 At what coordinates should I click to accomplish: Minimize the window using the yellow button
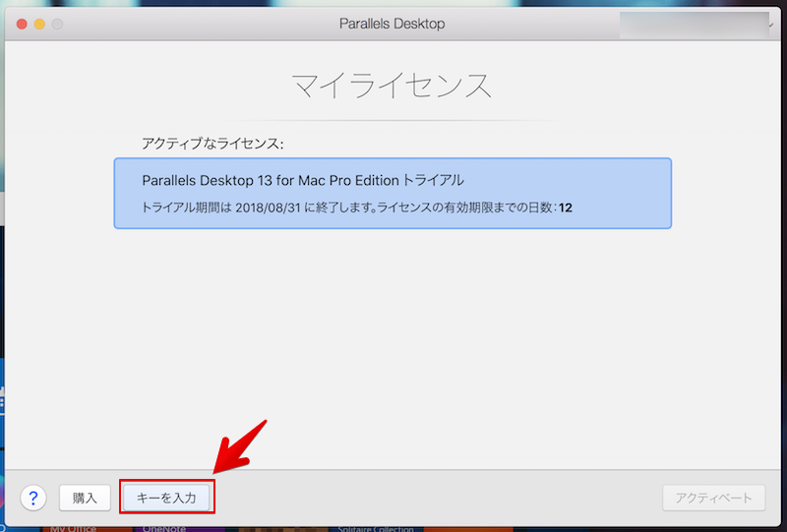coord(39,24)
